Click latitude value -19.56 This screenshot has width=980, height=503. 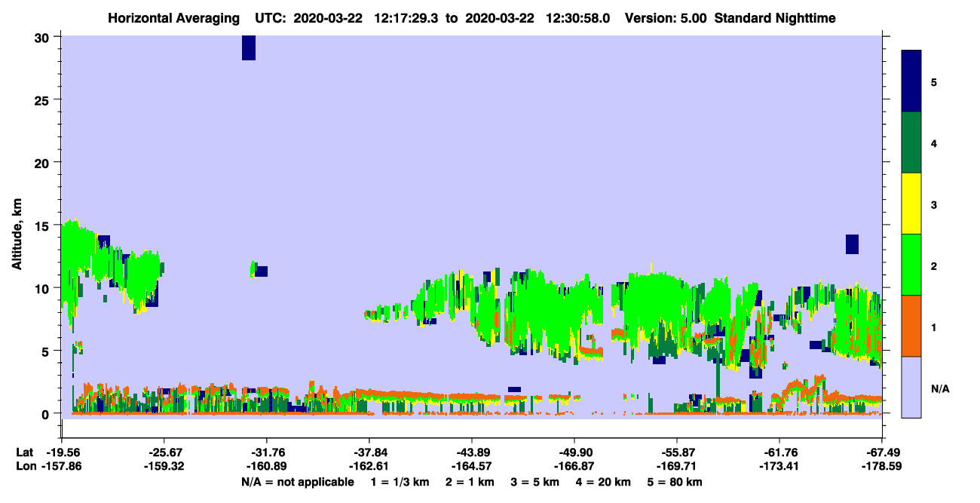pos(62,452)
